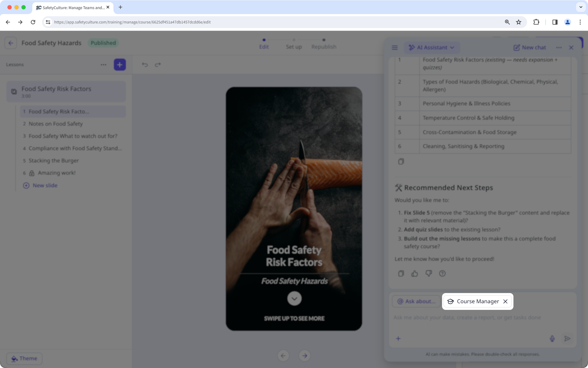Open the tab search dropdown arrow

pyautogui.click(x=581, y=7)
